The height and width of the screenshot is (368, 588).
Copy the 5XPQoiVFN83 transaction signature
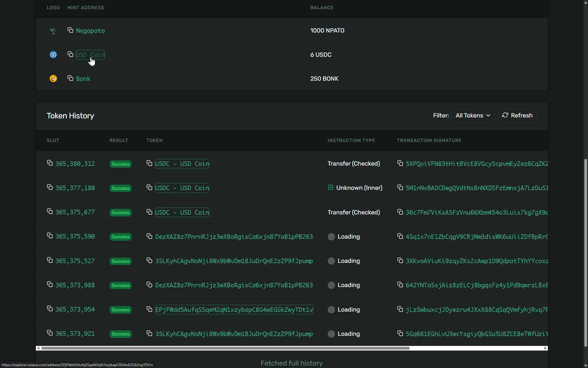tap(400, 163)
